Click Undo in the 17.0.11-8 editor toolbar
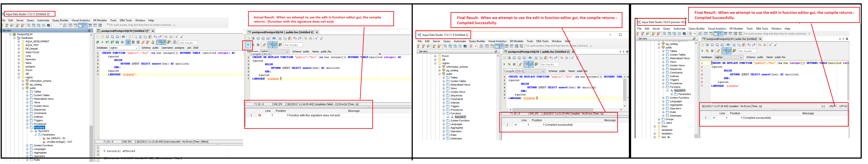Image resolution: width=868 pixels, height=164 pixels. click(551, 58)
